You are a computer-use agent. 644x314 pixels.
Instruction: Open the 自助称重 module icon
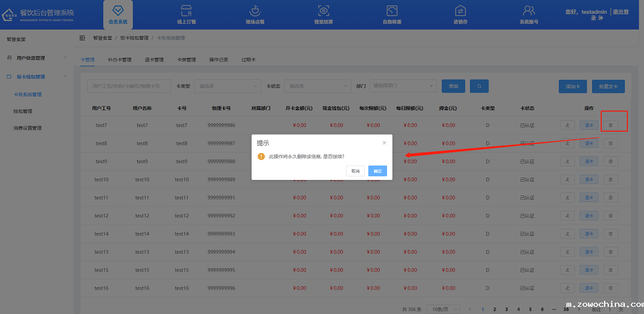click(x=392, y=11)
